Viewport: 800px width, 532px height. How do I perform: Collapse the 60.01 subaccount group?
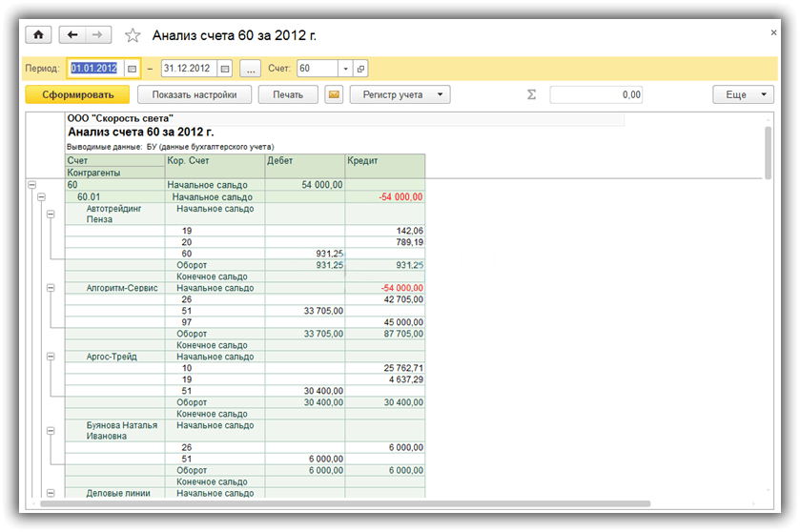click(41, 196)
